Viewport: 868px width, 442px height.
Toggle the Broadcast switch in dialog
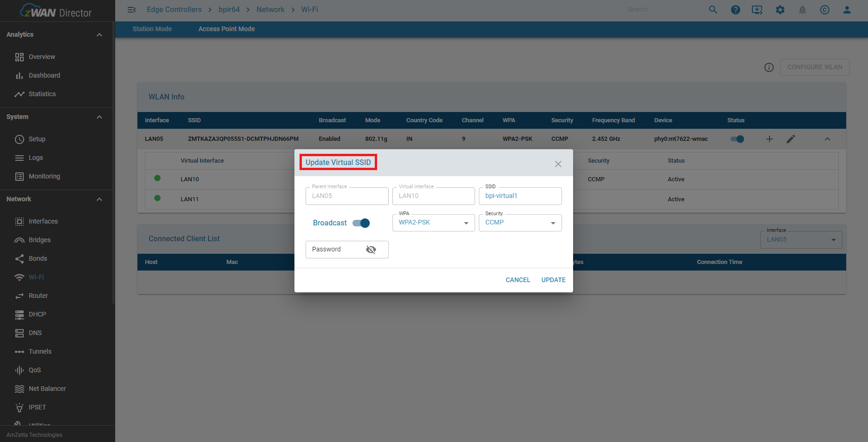pos(361,223)
